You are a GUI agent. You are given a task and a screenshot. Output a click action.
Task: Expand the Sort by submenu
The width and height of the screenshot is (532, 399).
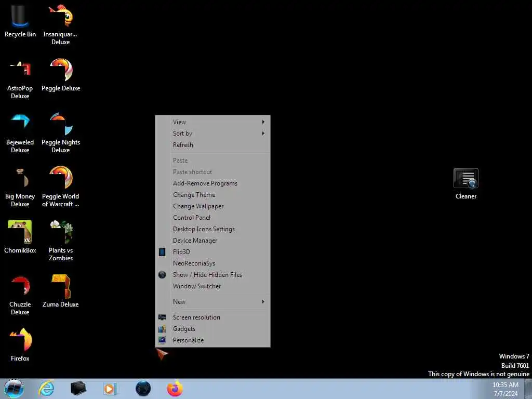(x=212, y=134)
